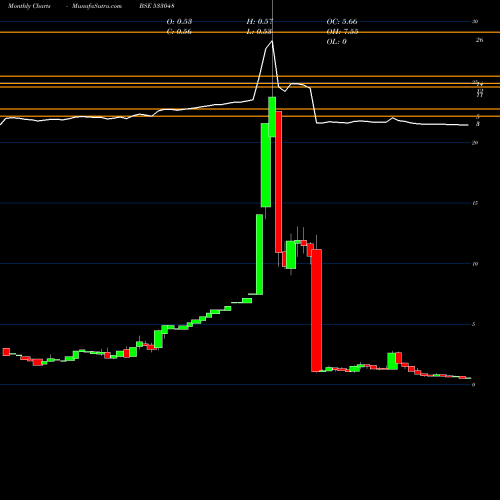Select the high value 'H: 0.57'
This screenshot has width=500, height=500.
(x=260, y=21)
